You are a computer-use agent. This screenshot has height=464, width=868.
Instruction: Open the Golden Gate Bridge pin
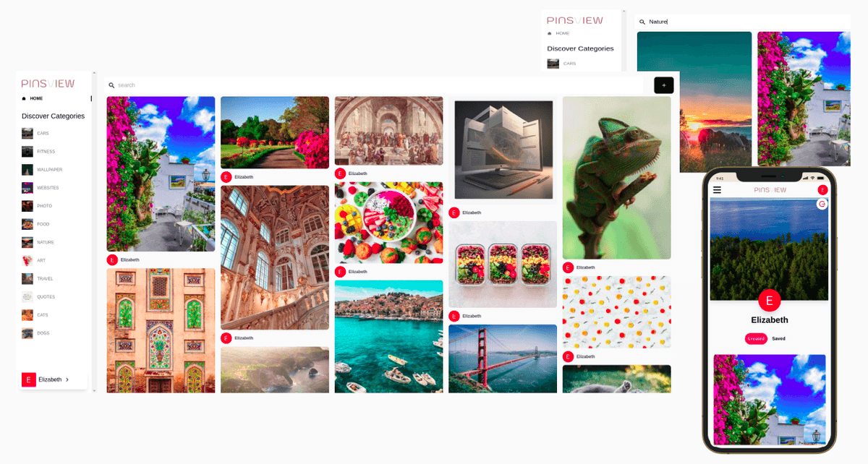[503, 358]
